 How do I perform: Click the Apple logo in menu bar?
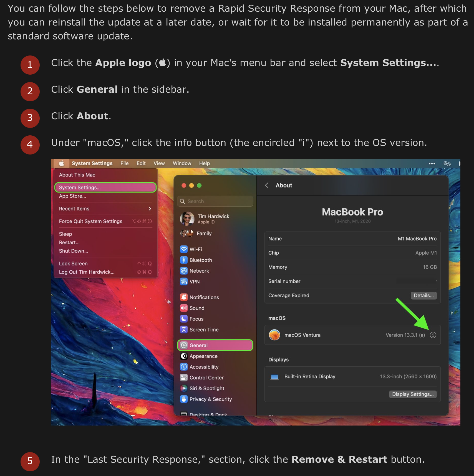61,163
